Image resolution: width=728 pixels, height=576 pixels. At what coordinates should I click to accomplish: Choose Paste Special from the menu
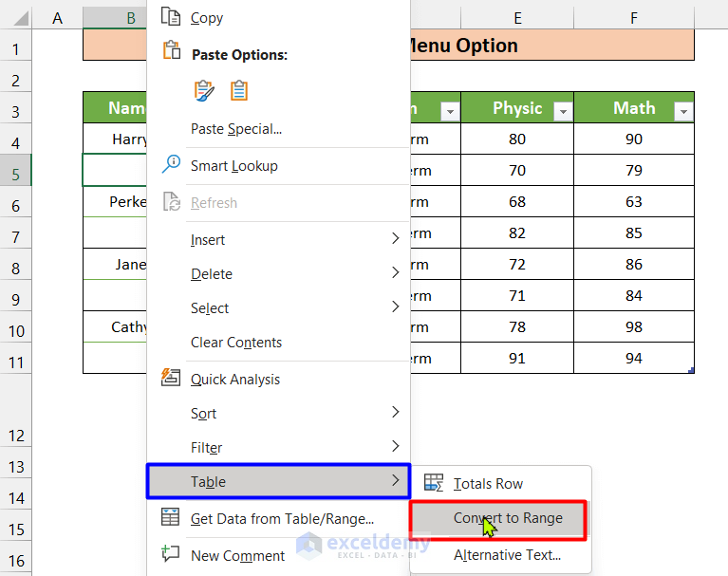(236, 129)
